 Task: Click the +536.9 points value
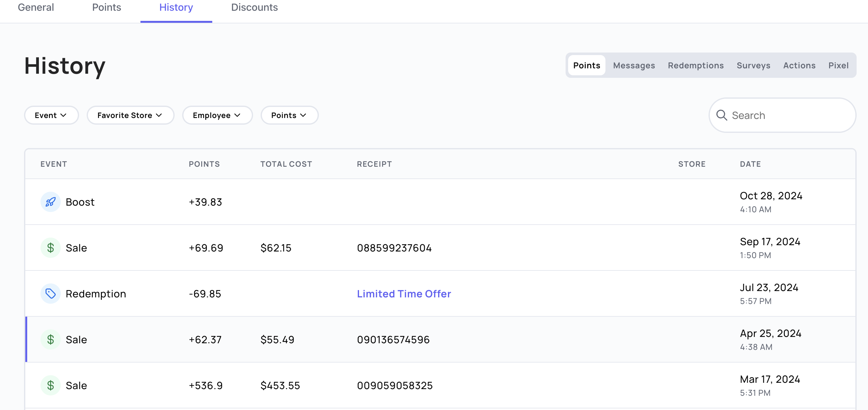(206, 385)
